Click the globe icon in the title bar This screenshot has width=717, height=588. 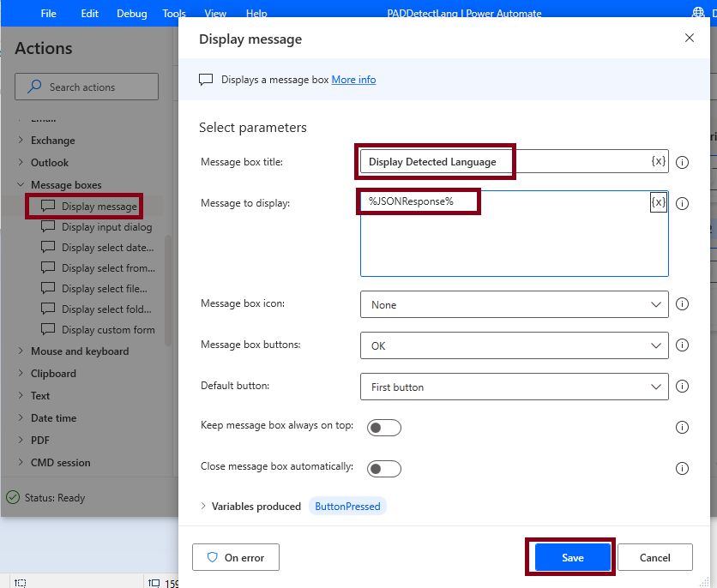699,13
